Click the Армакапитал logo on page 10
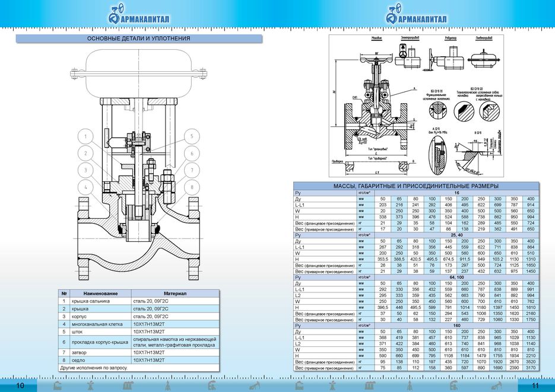 click(139, 15)
